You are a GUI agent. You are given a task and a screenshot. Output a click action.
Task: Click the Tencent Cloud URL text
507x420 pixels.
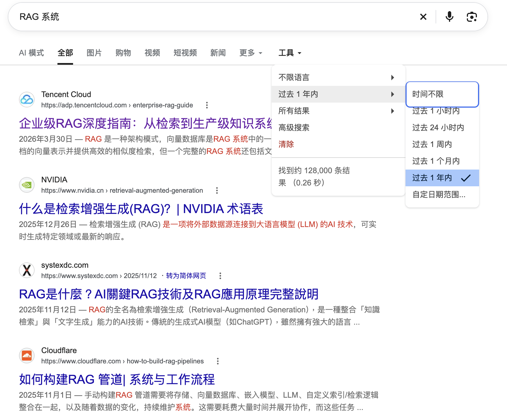(117, 105)
